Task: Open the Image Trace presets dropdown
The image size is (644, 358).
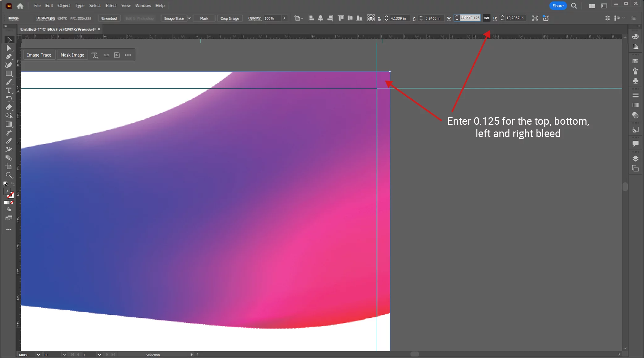Action: point(189,18)
